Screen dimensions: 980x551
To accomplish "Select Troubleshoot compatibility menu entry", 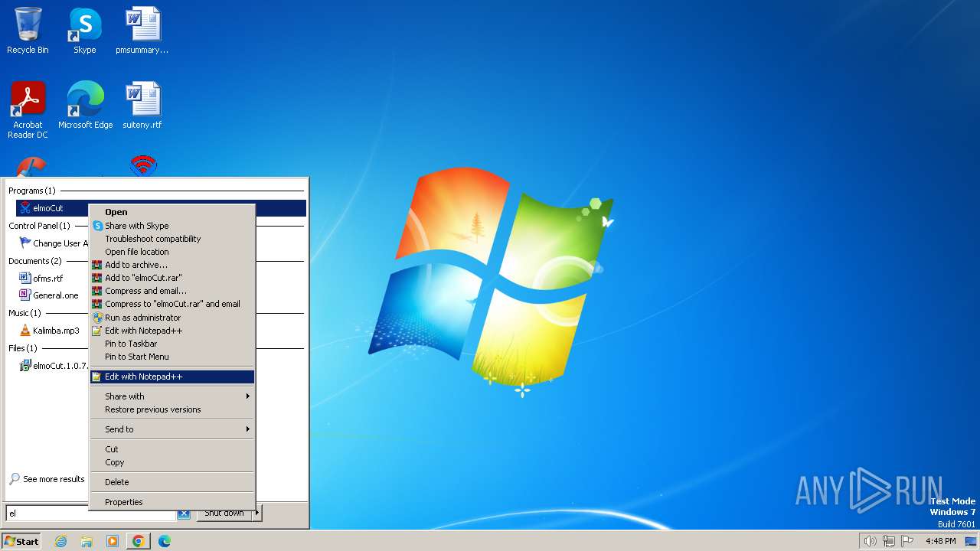I will click(171, 239).
